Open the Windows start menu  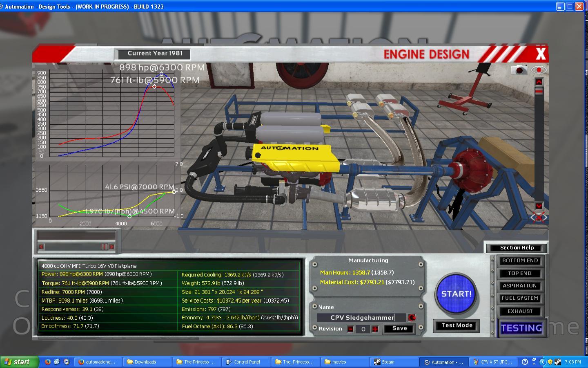coord(19,362)
